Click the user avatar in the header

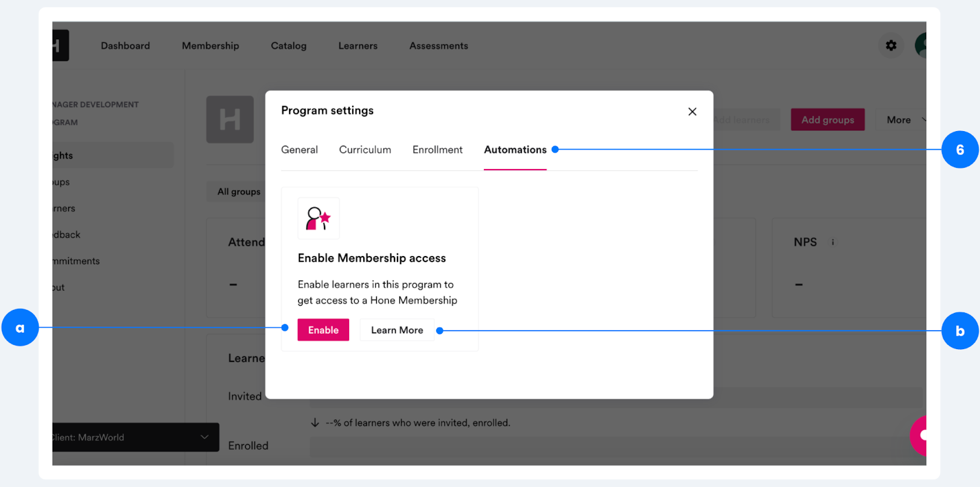click(x=921, y=45)
